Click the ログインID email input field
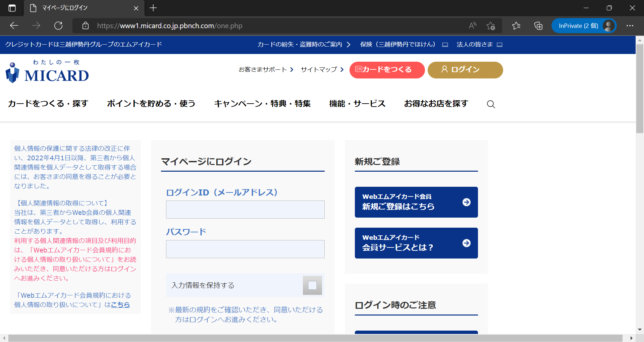 point(245,210)
